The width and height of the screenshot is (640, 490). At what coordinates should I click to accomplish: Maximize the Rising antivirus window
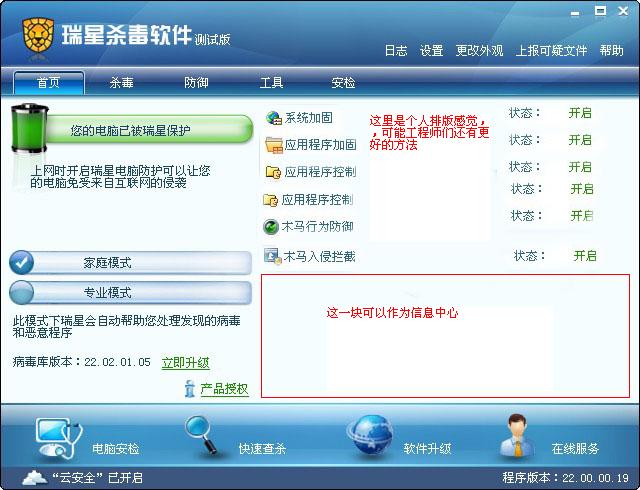point(600,11)
